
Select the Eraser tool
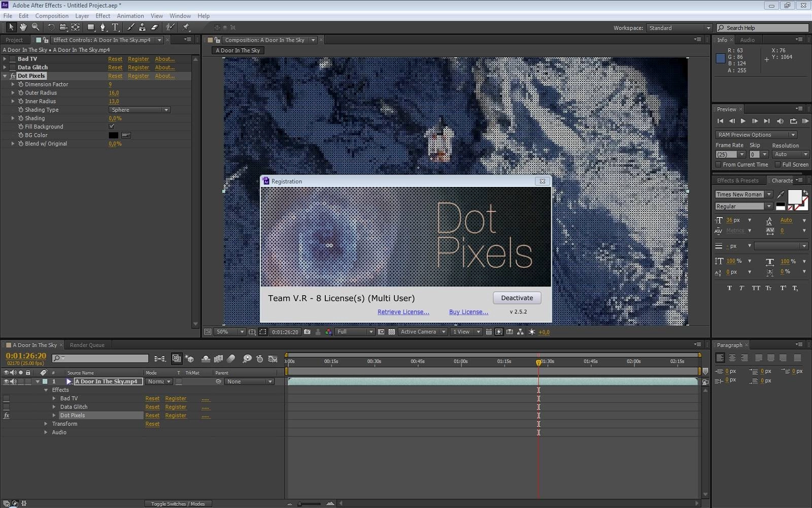point(155,27)
